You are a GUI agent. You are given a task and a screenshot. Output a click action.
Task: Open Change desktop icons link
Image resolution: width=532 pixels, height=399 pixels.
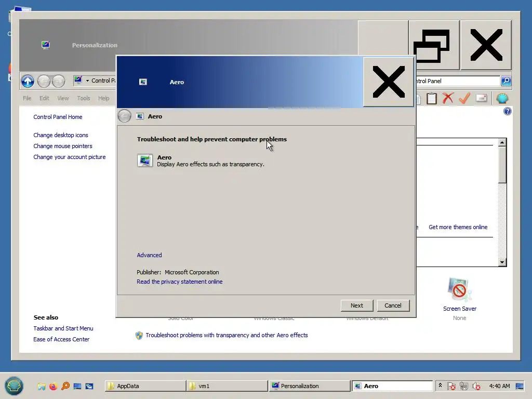[x=61, y=135]
